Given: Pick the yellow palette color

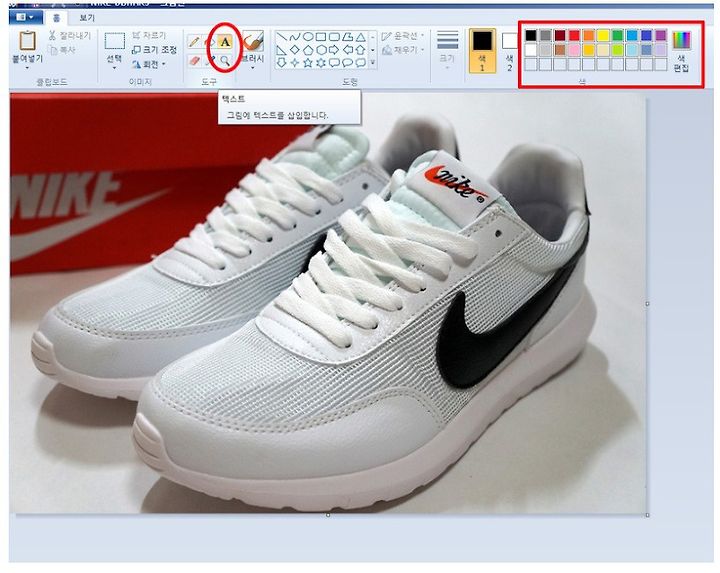Looking at the screenshot, I should click(x=603, y=35).
